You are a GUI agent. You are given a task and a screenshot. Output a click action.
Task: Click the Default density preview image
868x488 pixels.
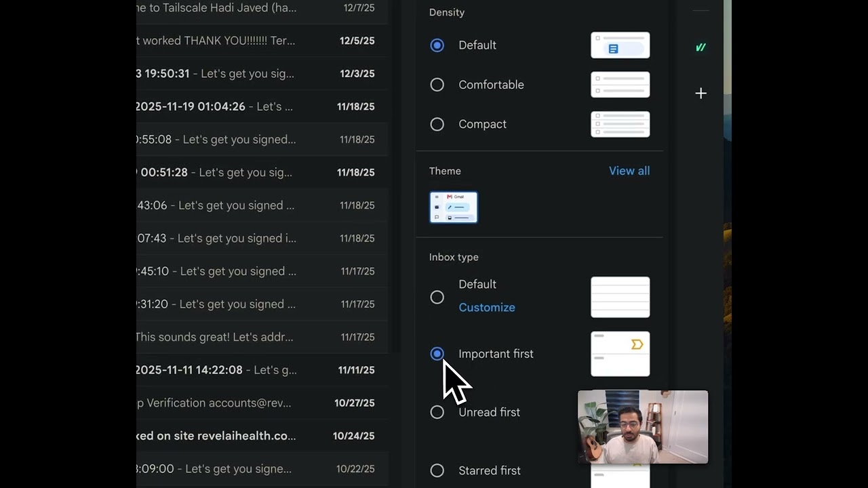[620, 45]
